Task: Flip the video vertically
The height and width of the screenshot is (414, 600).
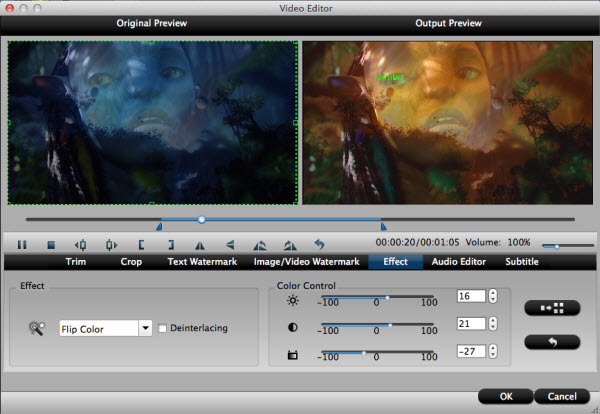Action: click(x=230, y=244)
